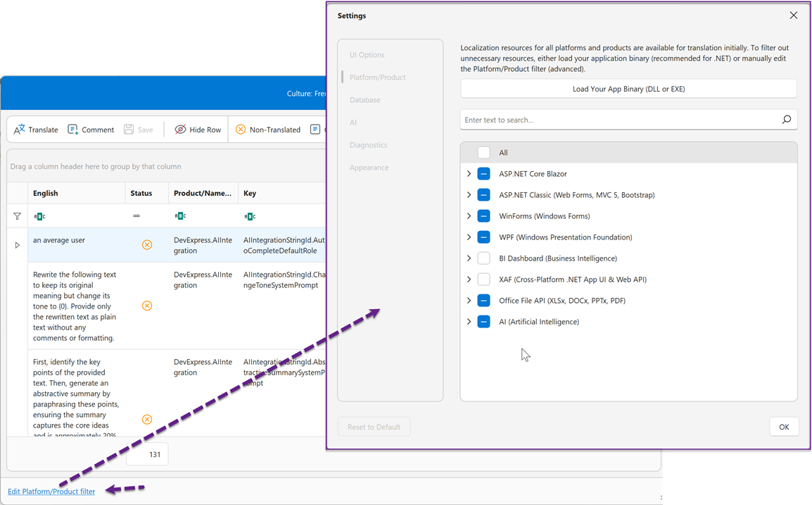This screenshot has width=812, height=505.
Task: Select the 'Rewrite the following text' cell
Action: pos(76,306)
